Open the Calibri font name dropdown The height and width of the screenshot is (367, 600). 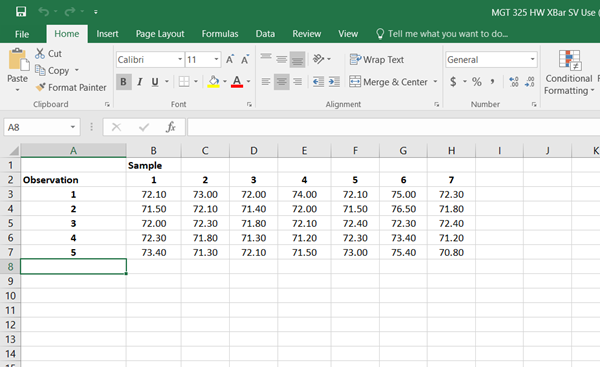click(179, 59)
